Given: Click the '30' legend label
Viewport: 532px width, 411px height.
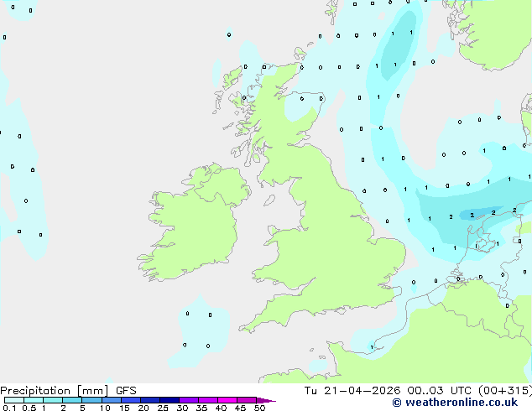Looking at the screenshot, I should point(182,408).
